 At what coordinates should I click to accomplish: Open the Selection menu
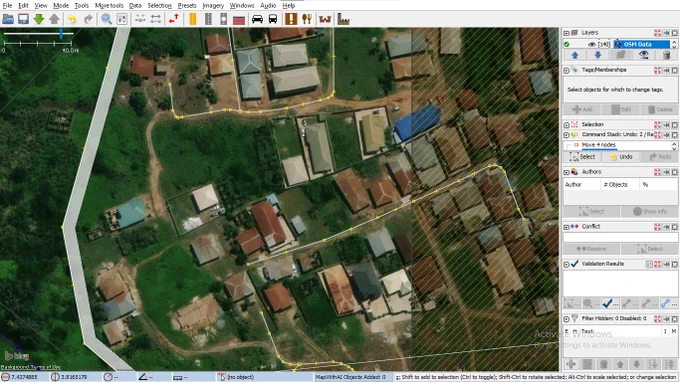(x=159, y=6)
